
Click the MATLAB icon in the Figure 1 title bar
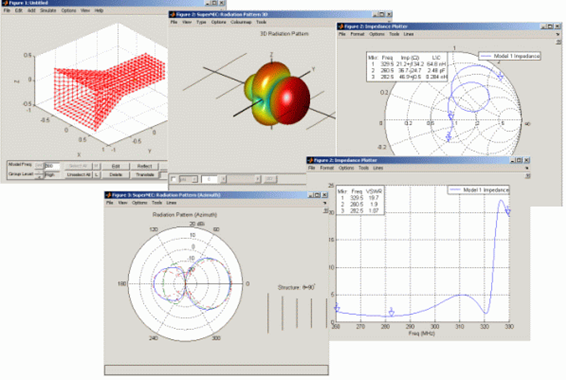[5, 3]
